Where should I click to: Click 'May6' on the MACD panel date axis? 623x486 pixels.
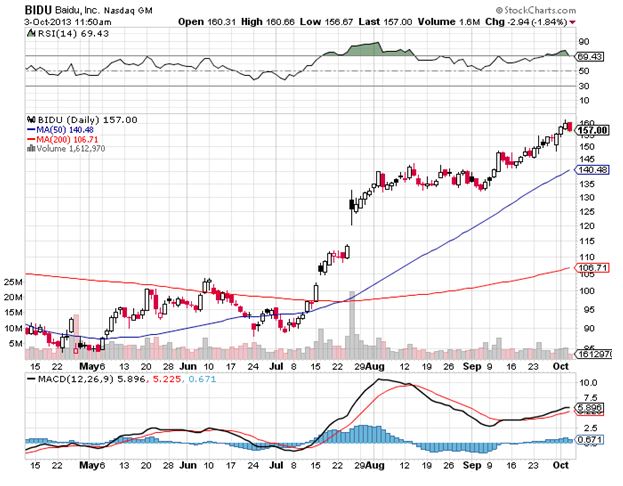[92, 465]
